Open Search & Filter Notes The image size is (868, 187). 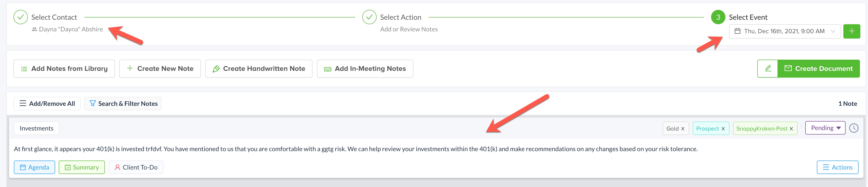pos(123,104)
